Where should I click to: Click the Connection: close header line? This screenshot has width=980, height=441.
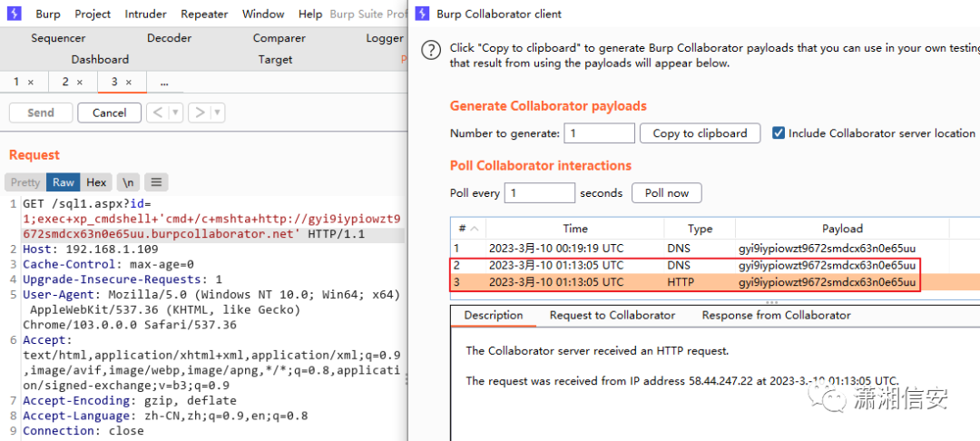[x=83, y=431]
